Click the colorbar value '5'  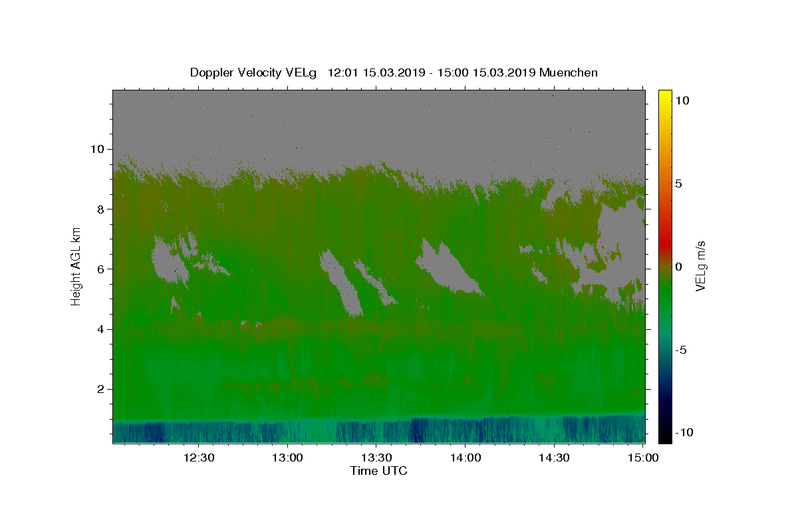pos(678,184)
